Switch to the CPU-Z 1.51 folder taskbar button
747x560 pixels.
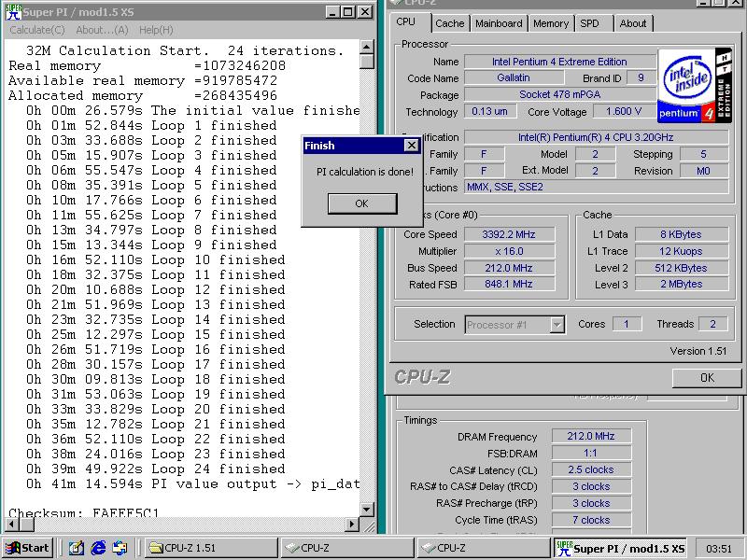[x=210, y=548]
